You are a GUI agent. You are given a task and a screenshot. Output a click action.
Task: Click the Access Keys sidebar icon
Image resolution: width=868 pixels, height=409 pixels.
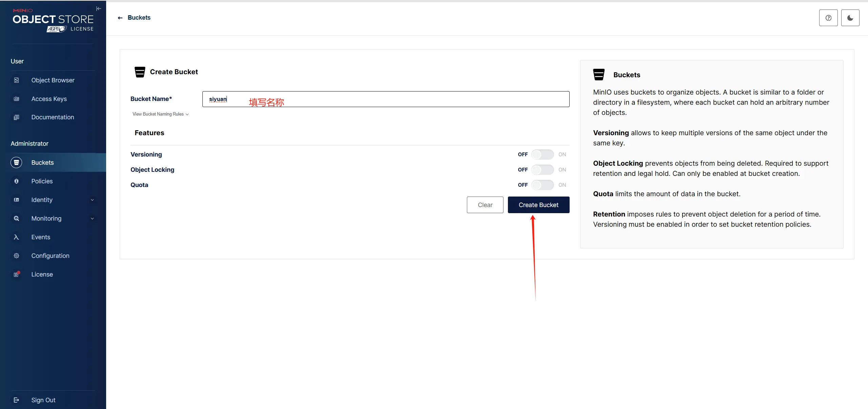click(16, 99)
